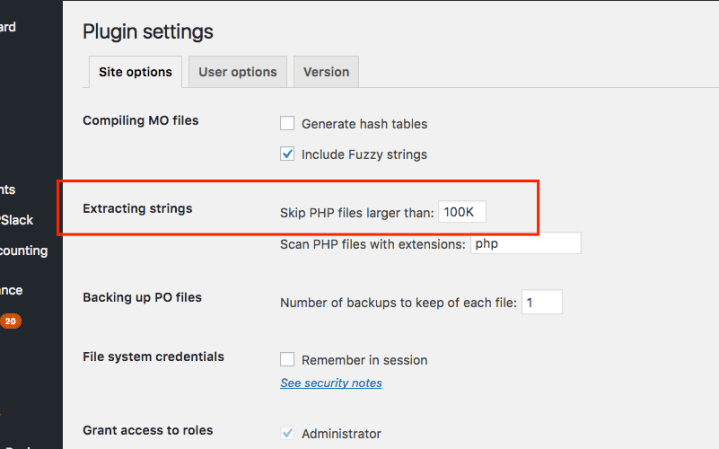Open the See security notes link

tap(331, 383)
